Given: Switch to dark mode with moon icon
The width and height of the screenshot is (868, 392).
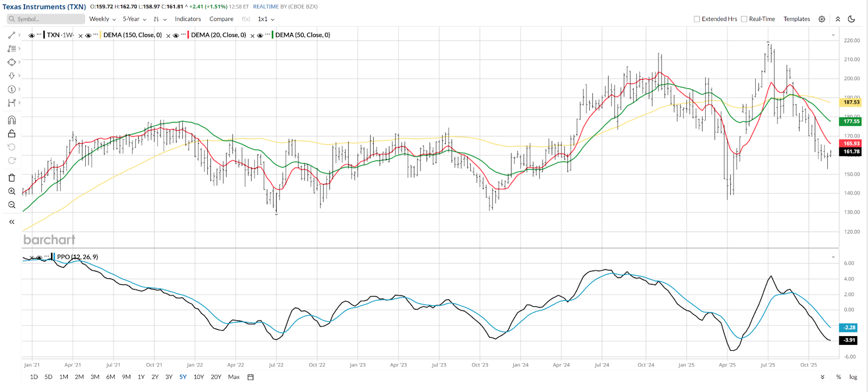Looking at the screenshot, I should pos(852,19).
